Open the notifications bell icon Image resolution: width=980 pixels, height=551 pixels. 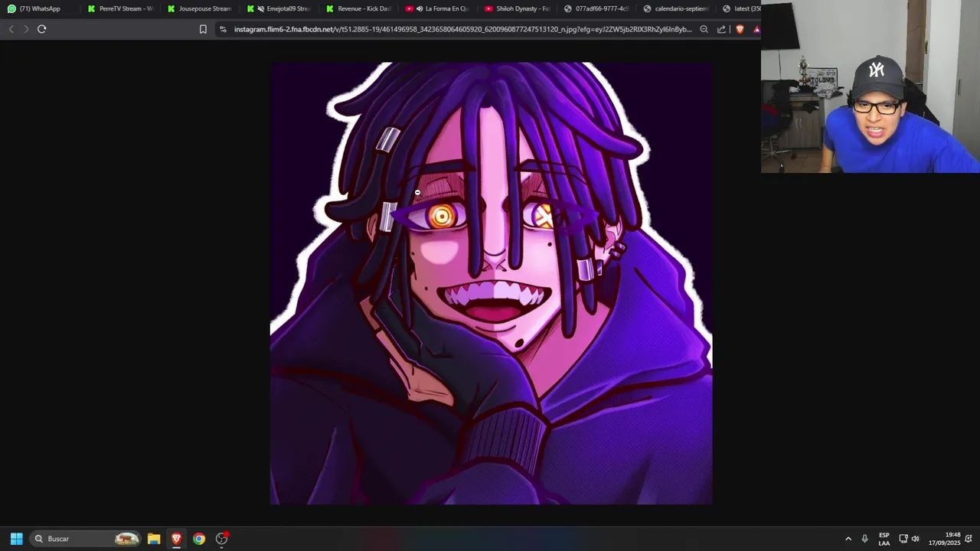point(969,539)
